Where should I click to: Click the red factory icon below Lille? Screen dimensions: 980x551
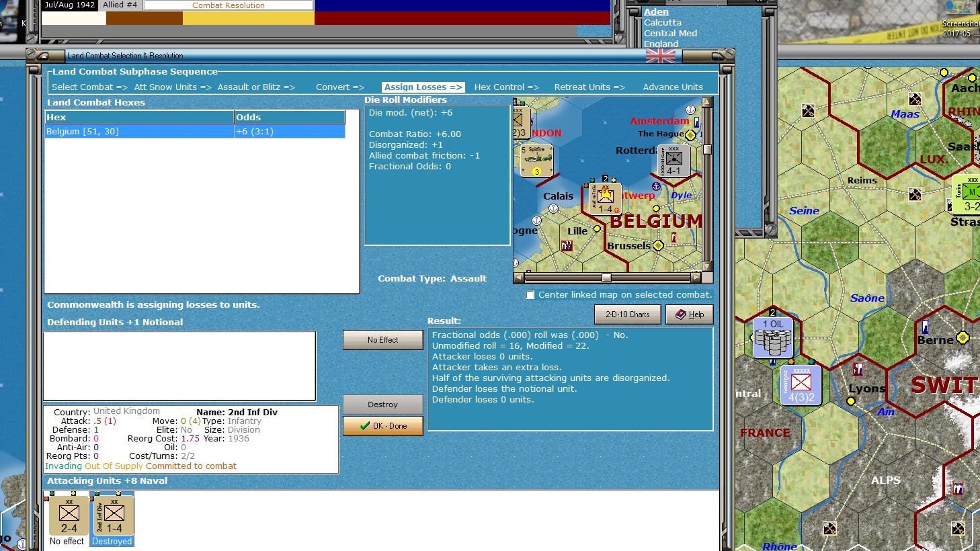[567, 246]
